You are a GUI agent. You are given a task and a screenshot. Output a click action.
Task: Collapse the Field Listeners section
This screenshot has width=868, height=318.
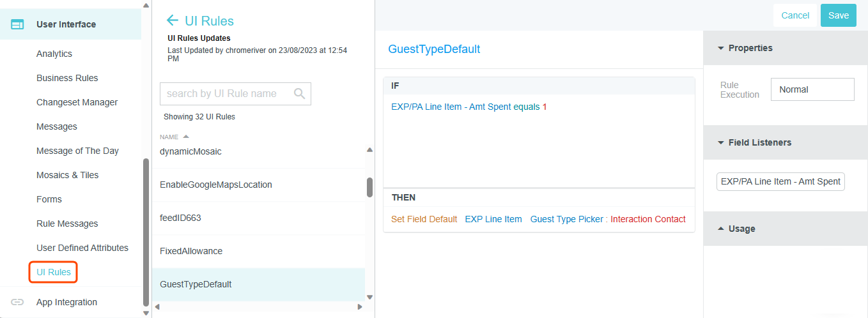(x=721, y=142)
